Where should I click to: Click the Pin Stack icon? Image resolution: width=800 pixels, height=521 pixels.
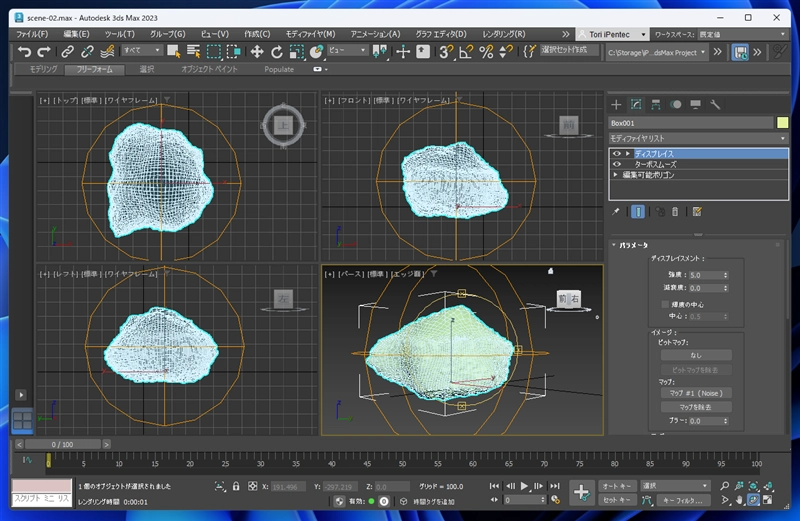pyautogui.click(x=616, y=211)
